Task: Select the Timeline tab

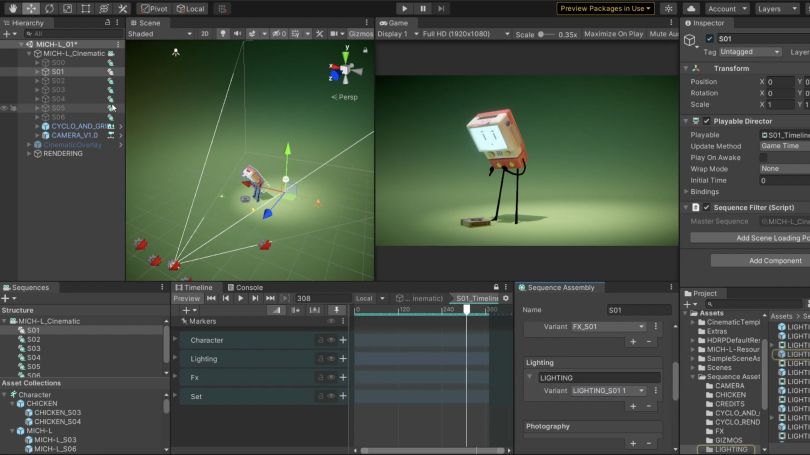Action: [x=194, y=287]
